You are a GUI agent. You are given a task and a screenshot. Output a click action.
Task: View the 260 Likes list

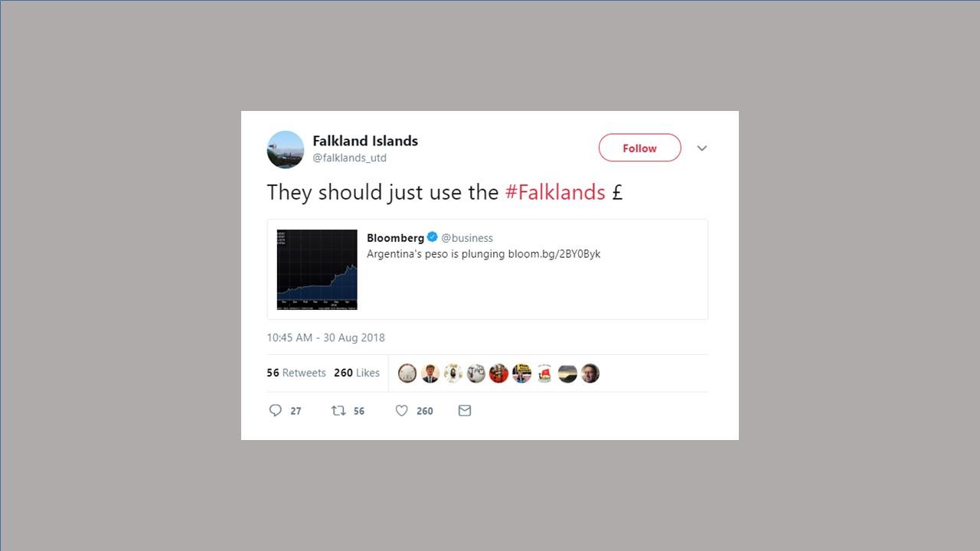pyautogui.click(x=357, y=373)
